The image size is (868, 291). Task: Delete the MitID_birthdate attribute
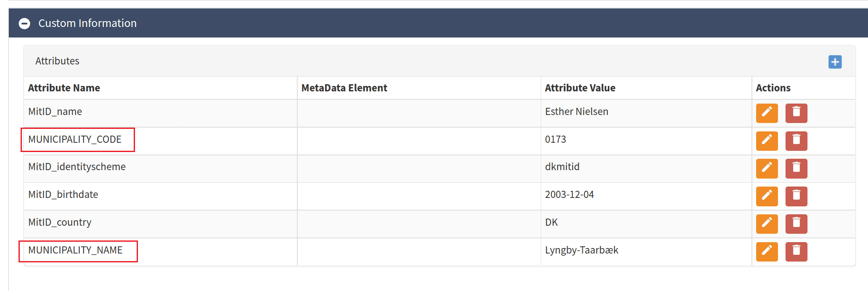(x=796, y=196)
